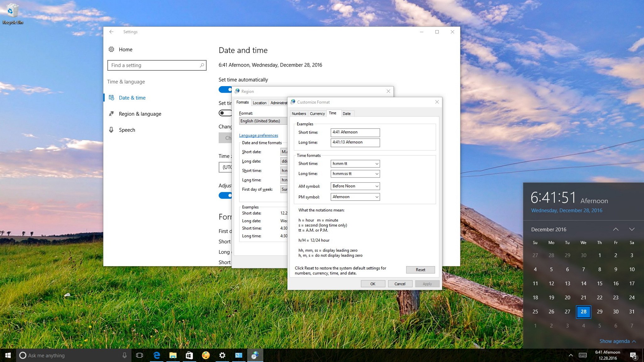Expand the Long time format dropdown

click(376, 173)
